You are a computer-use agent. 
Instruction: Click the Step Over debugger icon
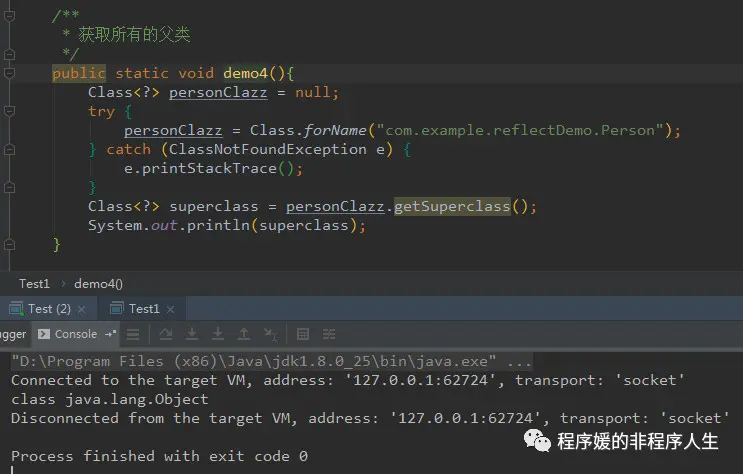point(166,335)
